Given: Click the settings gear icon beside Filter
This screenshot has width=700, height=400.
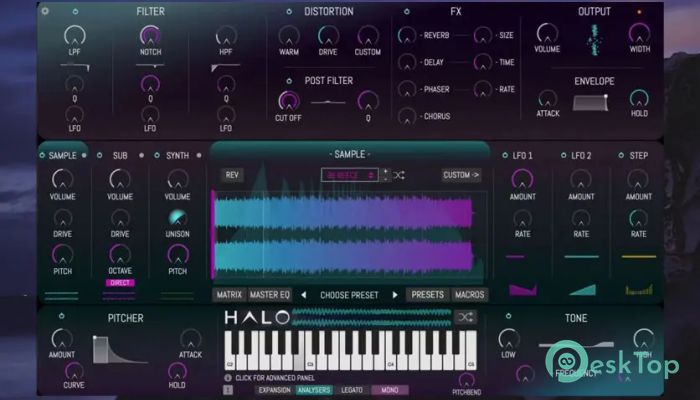Looking at the screenshot, I should [45, 11].
